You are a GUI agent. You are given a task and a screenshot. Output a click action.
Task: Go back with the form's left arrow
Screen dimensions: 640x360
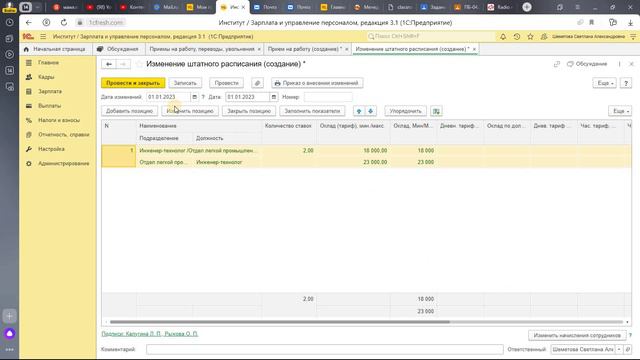click(109, 64)
